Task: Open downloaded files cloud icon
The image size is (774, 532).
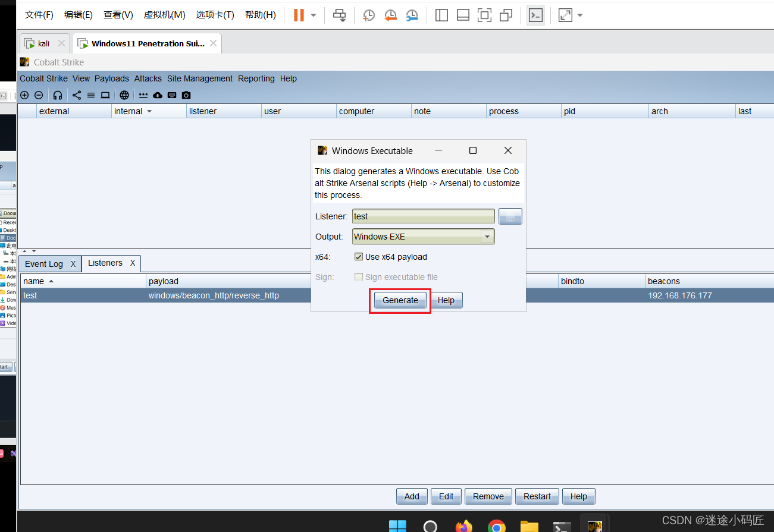Action: pos(158,95)
